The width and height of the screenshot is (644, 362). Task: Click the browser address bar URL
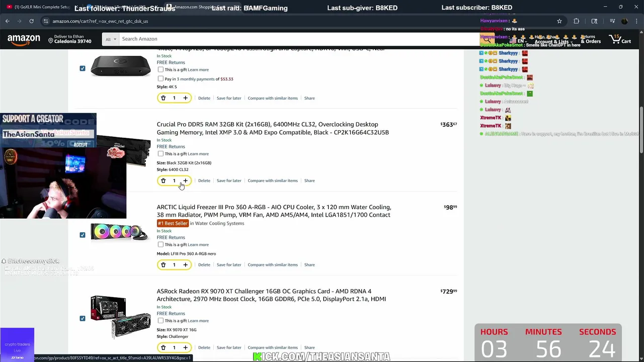pos(100,21)
